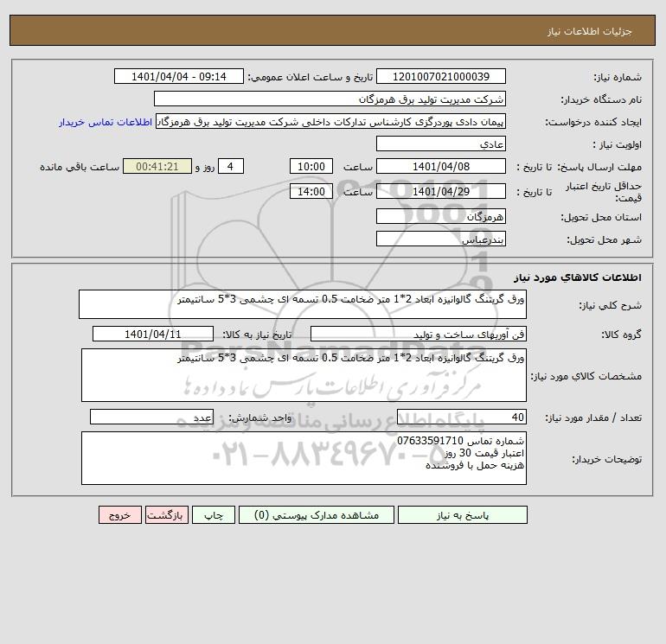Click the label شهر محل تحویل
Screen dimensions: 666x644
604,239
